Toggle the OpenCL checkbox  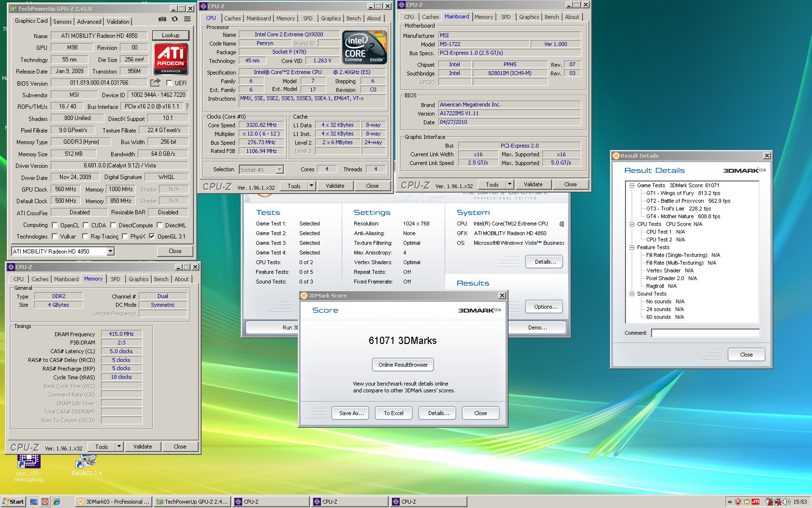point(55,225)
